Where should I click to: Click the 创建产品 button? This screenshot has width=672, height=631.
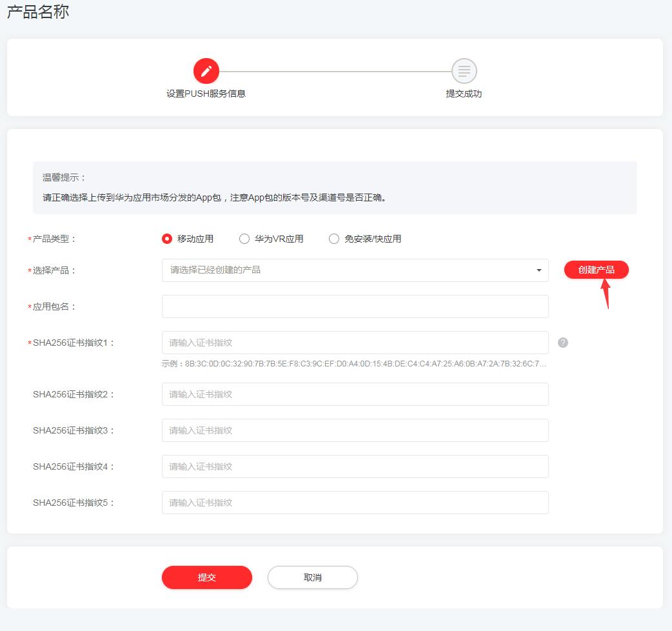pos(596,270)
